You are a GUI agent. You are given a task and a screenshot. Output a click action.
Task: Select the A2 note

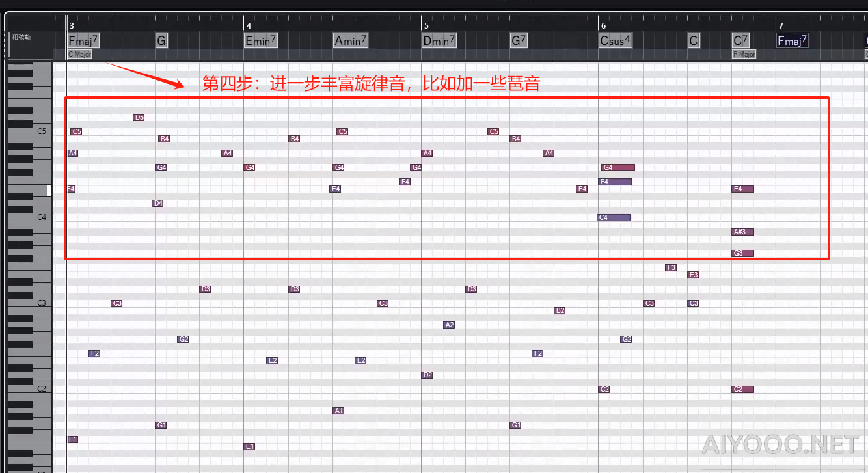449,325
